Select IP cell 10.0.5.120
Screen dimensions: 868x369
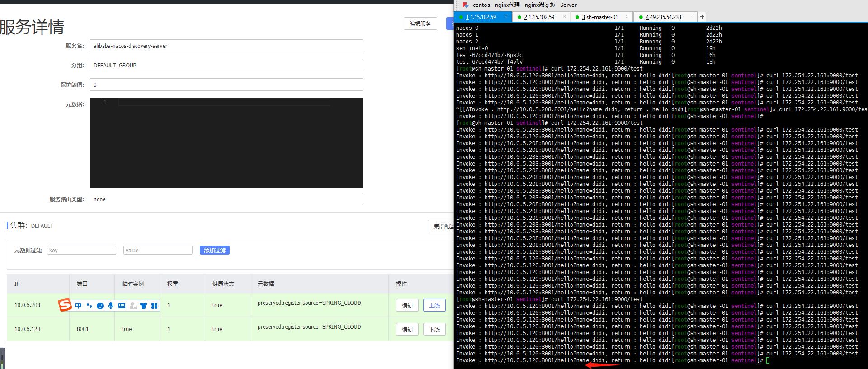(x=27, y=329)
